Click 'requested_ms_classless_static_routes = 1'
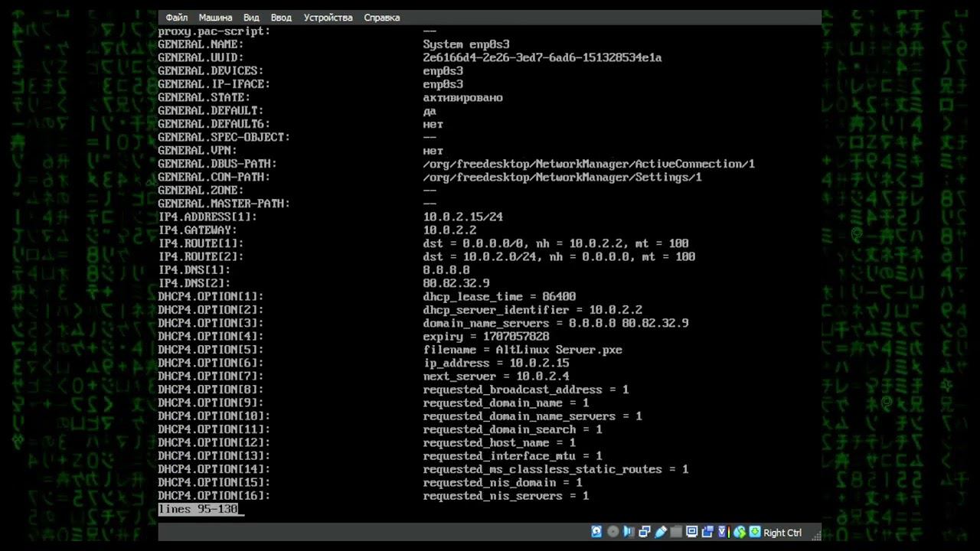Image resolution: width=980 pixels, height=551 pixels. pos(556,469)
